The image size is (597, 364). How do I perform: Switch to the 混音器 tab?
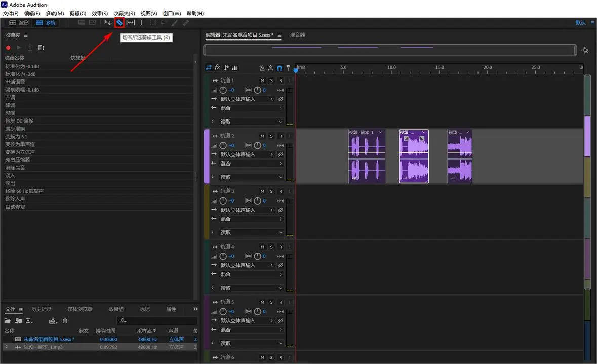coord(297,35)
